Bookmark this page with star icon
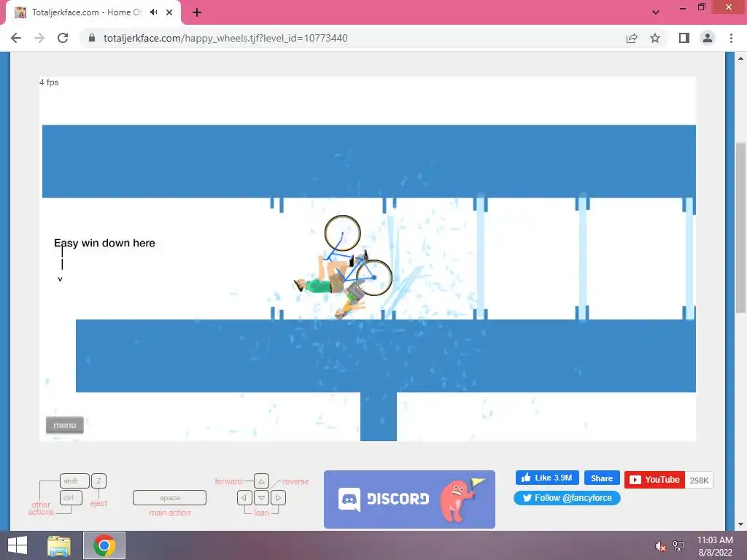This screenshot has height=560, width=747. pos(655,38)
